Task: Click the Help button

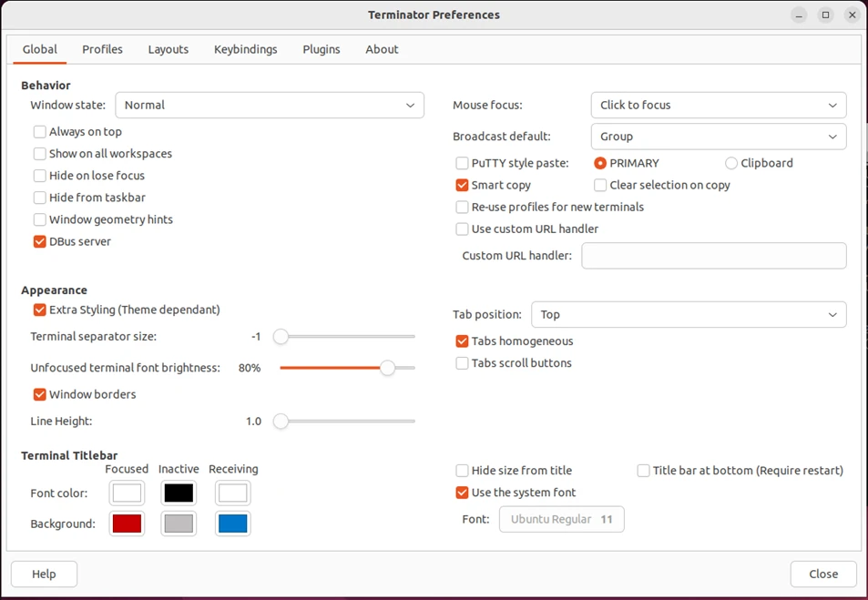Action: pos(44,574)
